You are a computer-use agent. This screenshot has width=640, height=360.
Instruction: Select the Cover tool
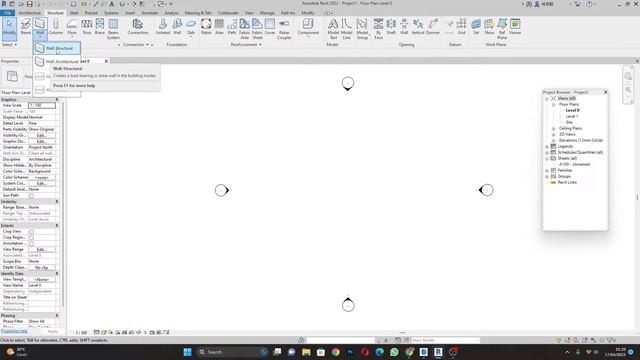[x=270, y=27]
